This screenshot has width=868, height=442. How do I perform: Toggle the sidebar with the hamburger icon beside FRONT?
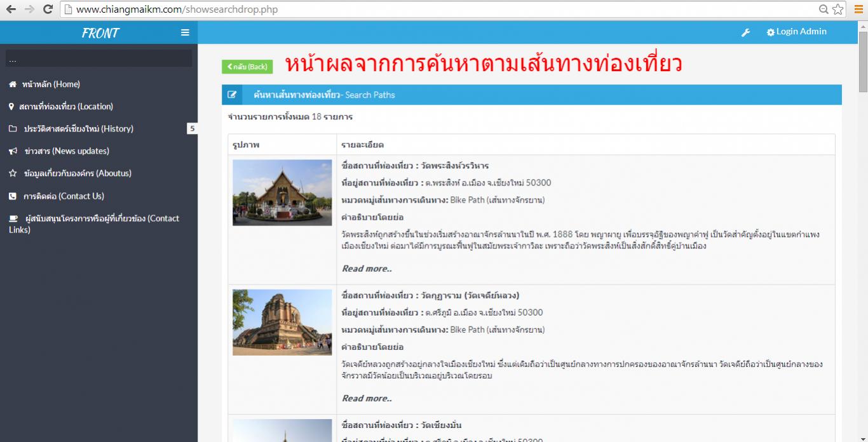click(185, 32)
